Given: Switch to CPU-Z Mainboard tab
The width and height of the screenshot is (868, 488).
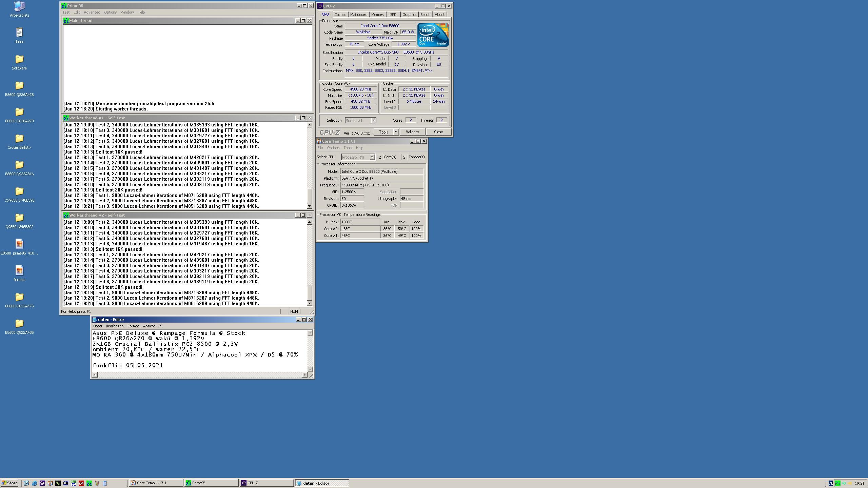Looking at the screenshot, I should [358, 15].
